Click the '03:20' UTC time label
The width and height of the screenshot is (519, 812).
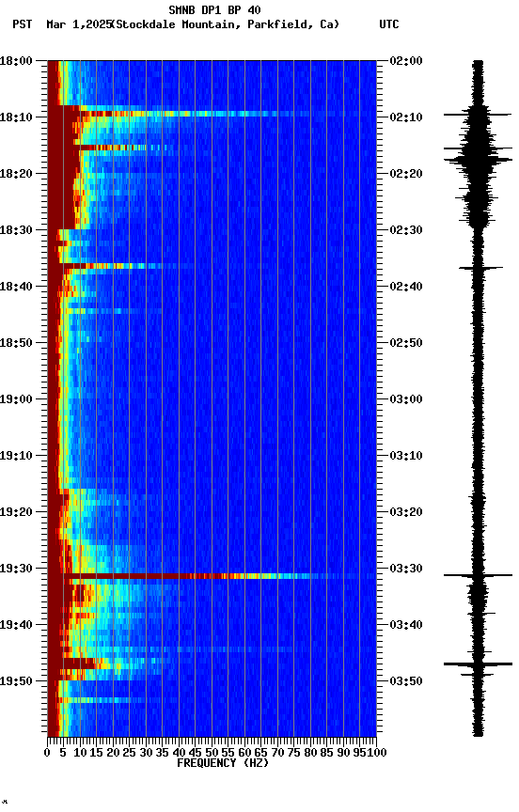(406, 513)
